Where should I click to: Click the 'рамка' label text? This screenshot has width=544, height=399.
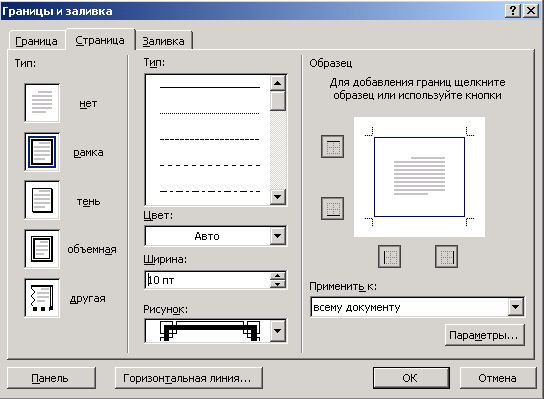point(88,153)
